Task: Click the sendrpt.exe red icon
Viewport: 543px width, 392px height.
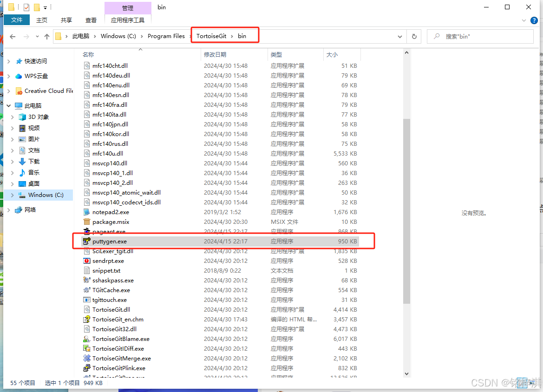Action: [86, 261]
